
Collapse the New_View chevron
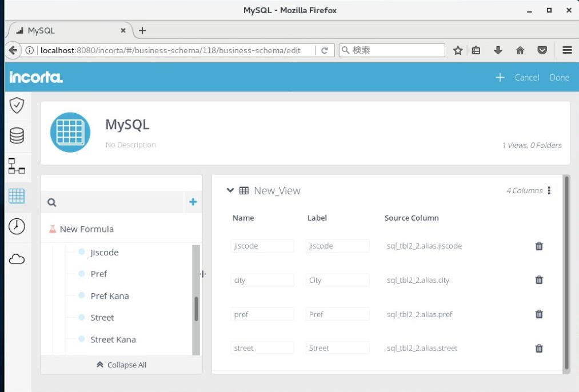click(x=230, y=190)
